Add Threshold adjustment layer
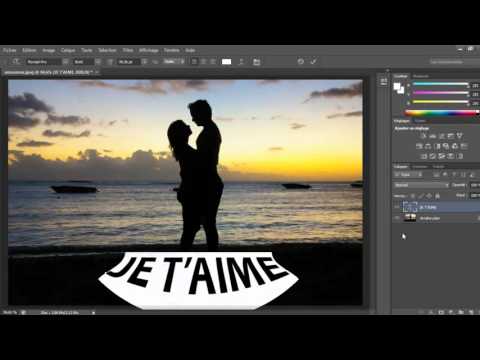This screenshot has width=480, height=360. coord(442,156)
